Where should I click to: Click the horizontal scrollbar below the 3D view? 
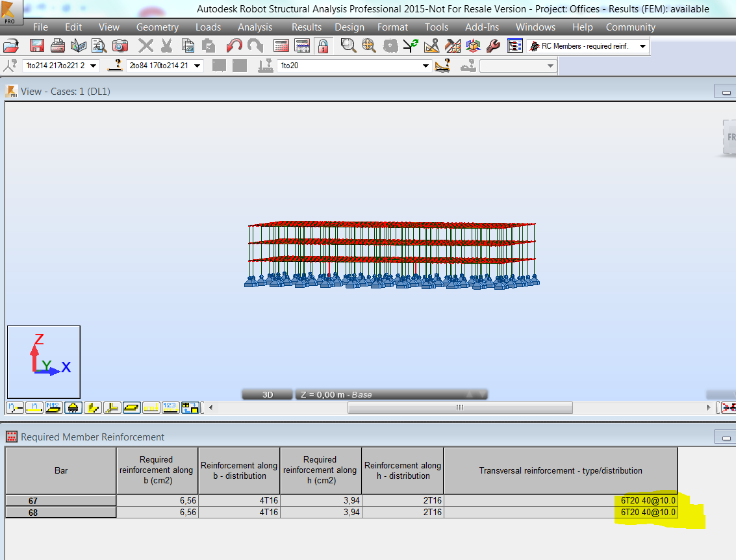pos(459,407)
